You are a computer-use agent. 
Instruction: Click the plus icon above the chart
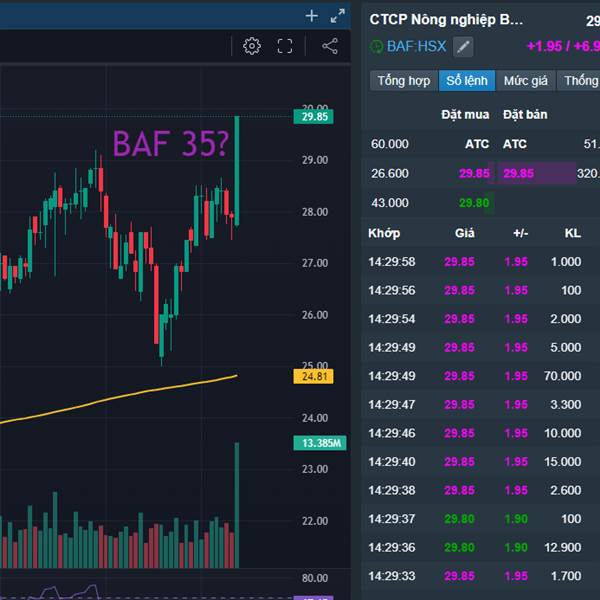tap(311, 16)
